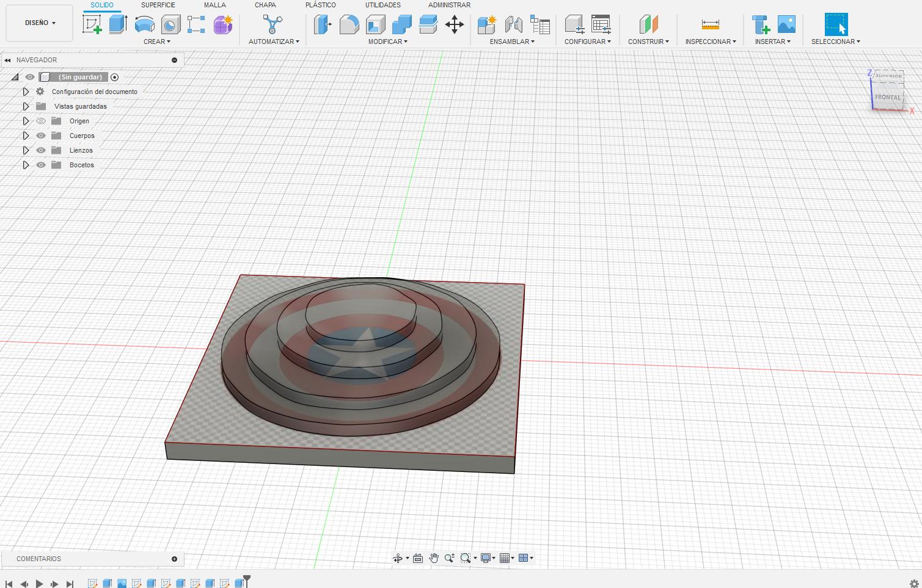This screenshot has height=588, width=922.
Task: Open settings gear in bottom-right corner
Action: [x=914, y=584]
